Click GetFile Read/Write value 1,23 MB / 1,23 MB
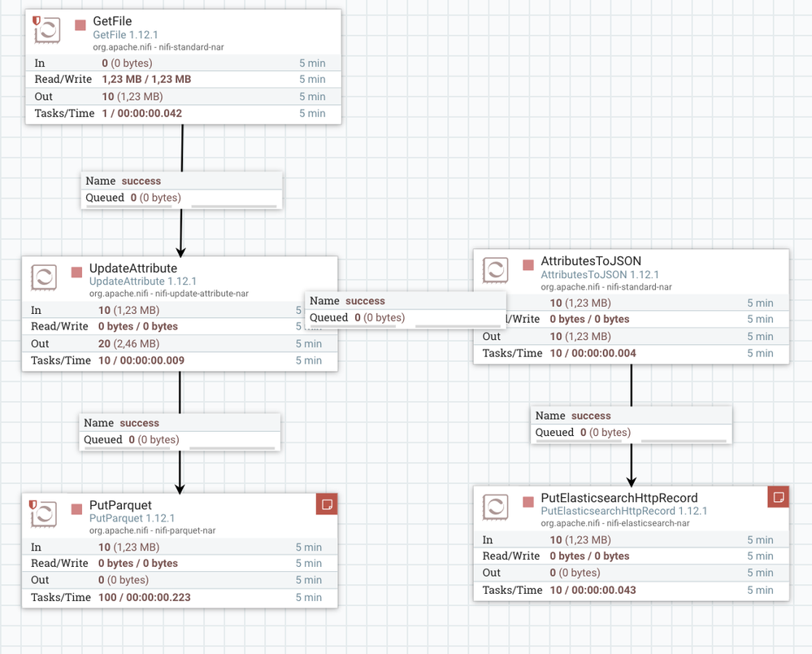This screenshot has width=812, height=654. (146, 79)
